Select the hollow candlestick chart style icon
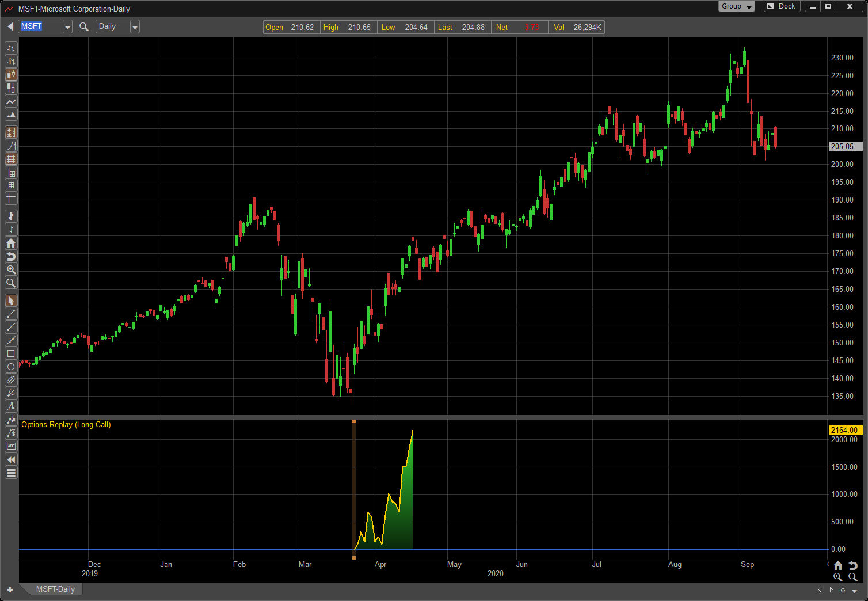 11,88
